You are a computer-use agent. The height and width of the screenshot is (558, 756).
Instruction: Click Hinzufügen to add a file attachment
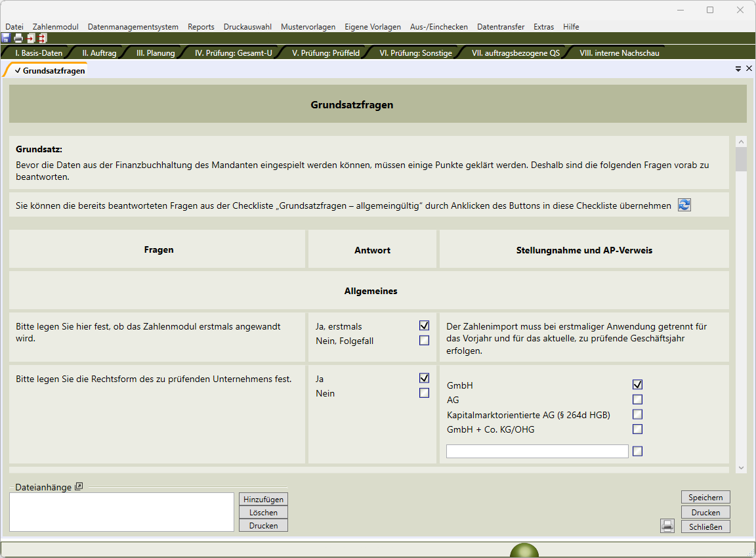263,500
